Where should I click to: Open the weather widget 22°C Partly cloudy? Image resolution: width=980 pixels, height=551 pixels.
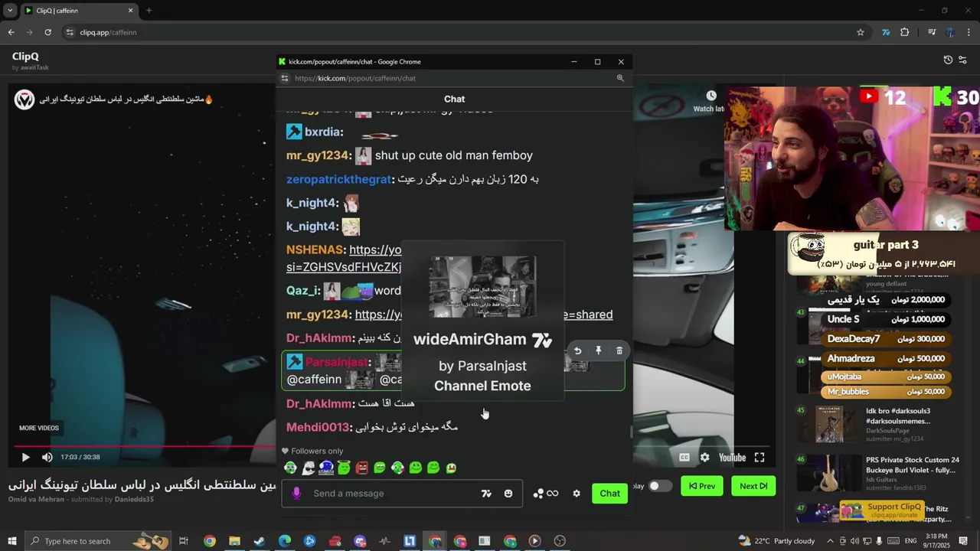(777, 541)
